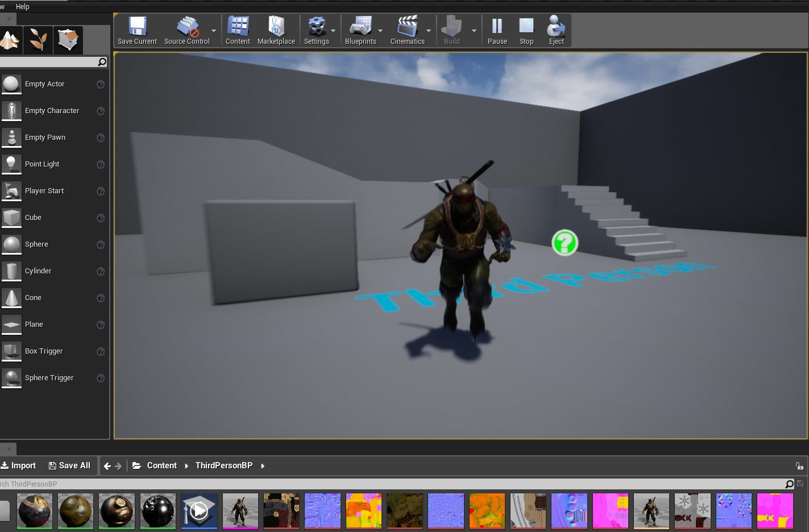This screenshot has width=809, height=532.
Task: Open help icon for Cone
Action: 101,298
